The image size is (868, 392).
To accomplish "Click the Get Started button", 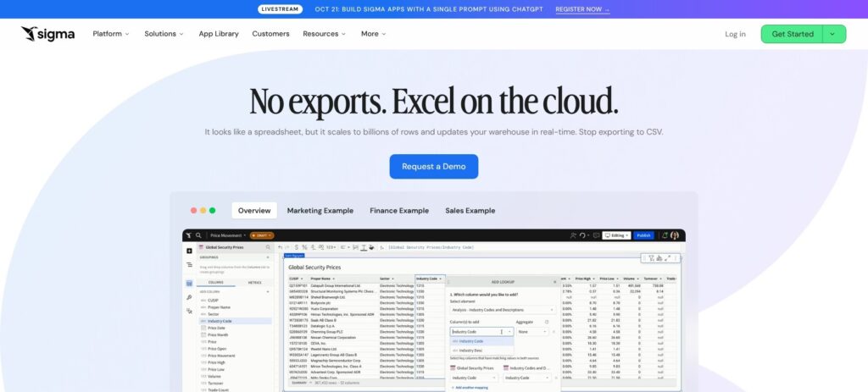I will coord(793,34).
